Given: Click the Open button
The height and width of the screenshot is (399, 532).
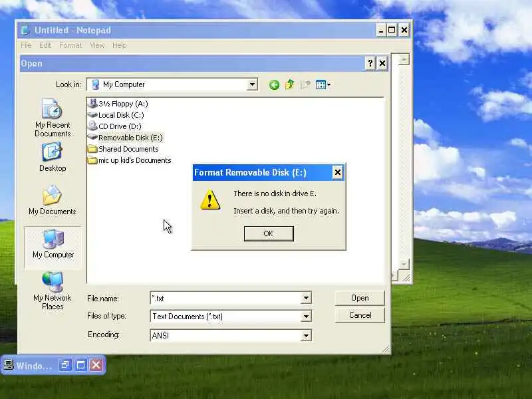Looking at the screenshot, I should click(360, 298).
